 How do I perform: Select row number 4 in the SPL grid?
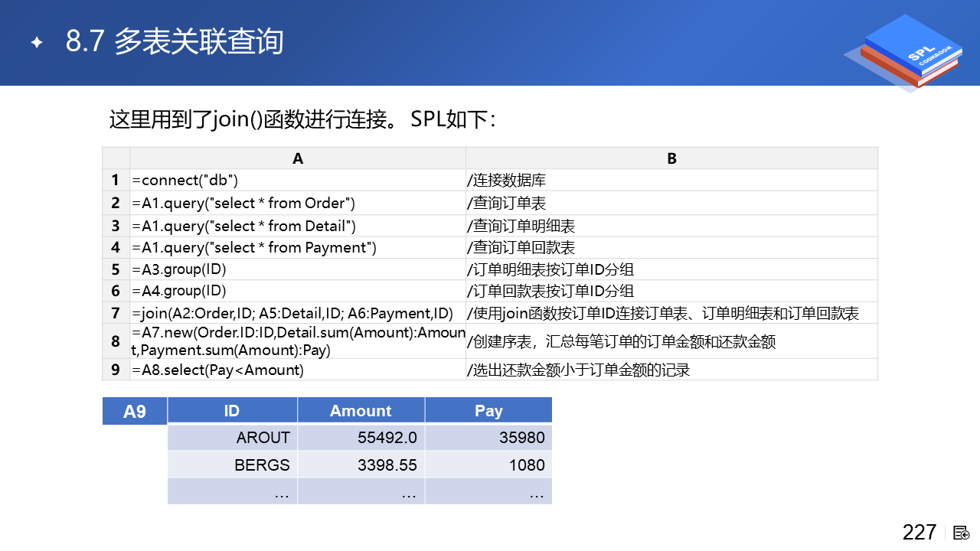116,247
